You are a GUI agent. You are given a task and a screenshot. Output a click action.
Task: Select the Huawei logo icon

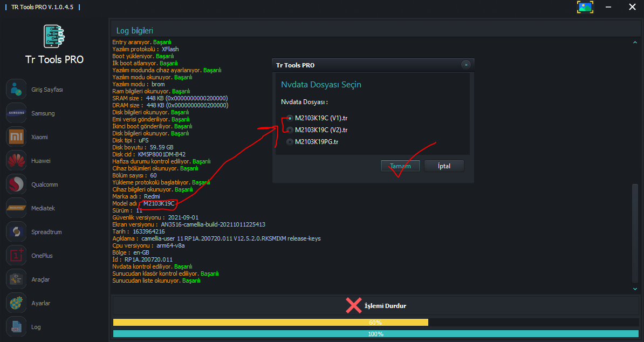pos(16,161)
